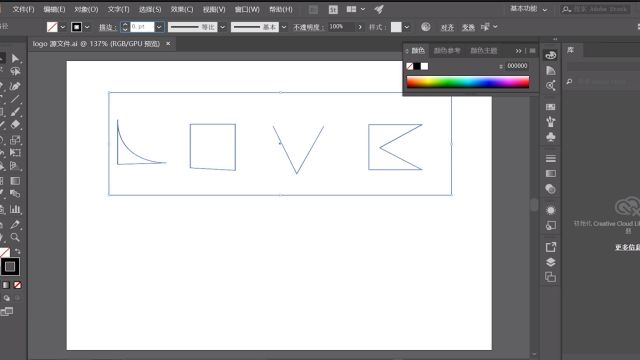Expand Color panel tabs double-arrow
Image resolution: width=640 pixels, height=360 pixels.
pos(518,51)
